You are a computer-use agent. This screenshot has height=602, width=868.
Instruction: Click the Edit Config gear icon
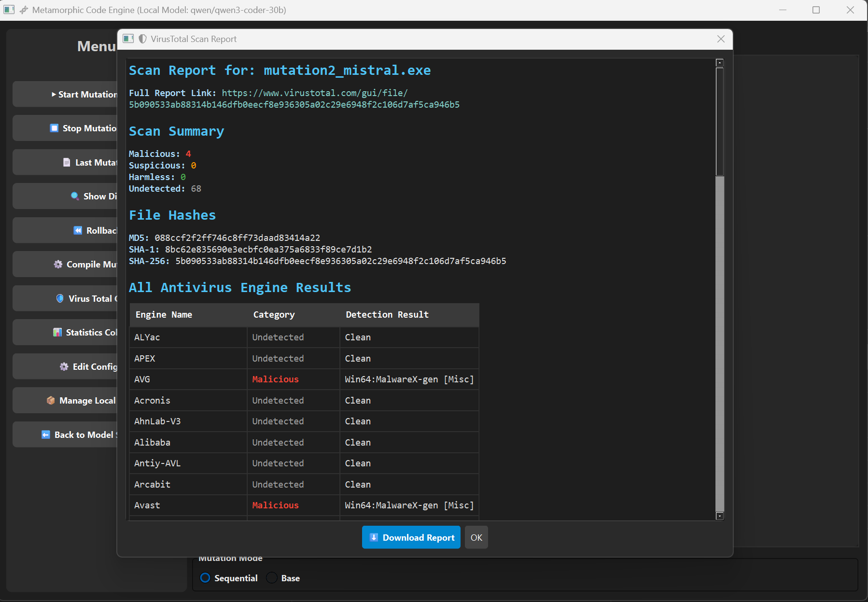(x=64, y=367)
